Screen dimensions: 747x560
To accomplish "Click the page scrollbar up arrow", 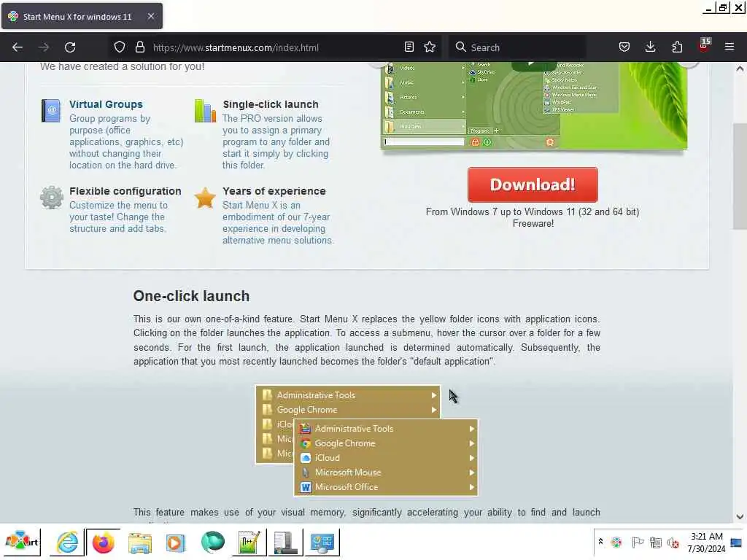I will 740,69.
